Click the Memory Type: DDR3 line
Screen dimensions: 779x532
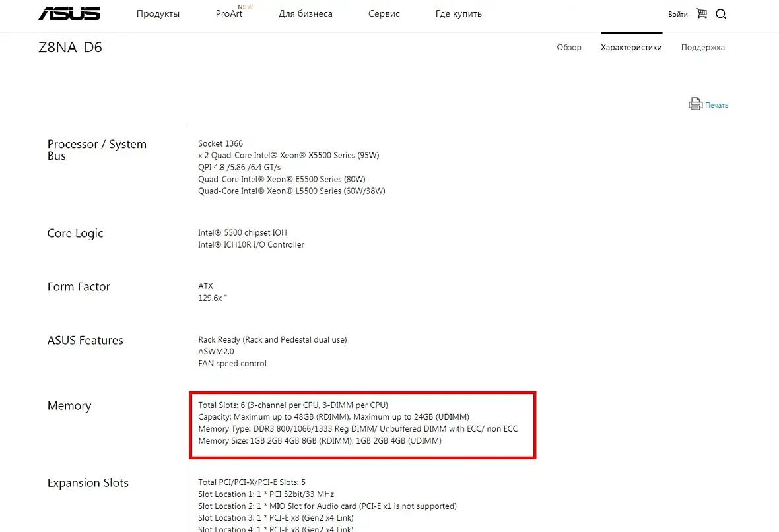click(358, 428)
